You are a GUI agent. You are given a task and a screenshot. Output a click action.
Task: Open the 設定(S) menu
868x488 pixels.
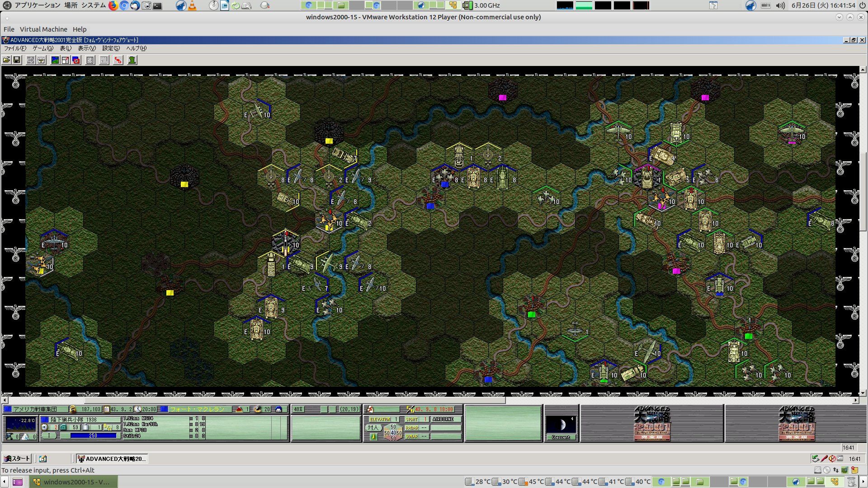coord(111,48)
